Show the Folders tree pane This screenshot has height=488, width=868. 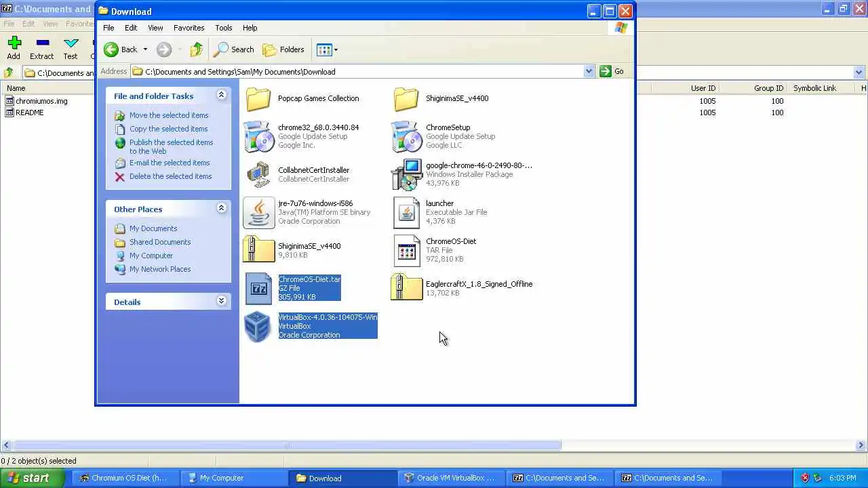(283, 49)
